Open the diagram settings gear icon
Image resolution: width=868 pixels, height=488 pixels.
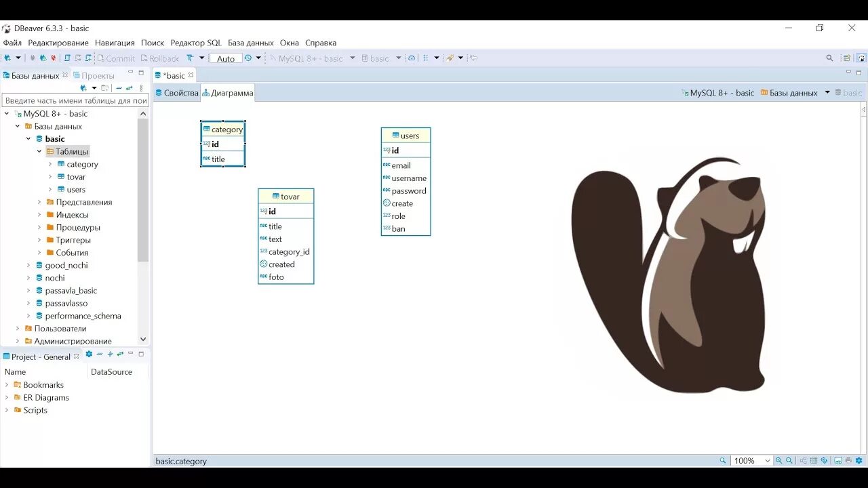tap(859, 460)
